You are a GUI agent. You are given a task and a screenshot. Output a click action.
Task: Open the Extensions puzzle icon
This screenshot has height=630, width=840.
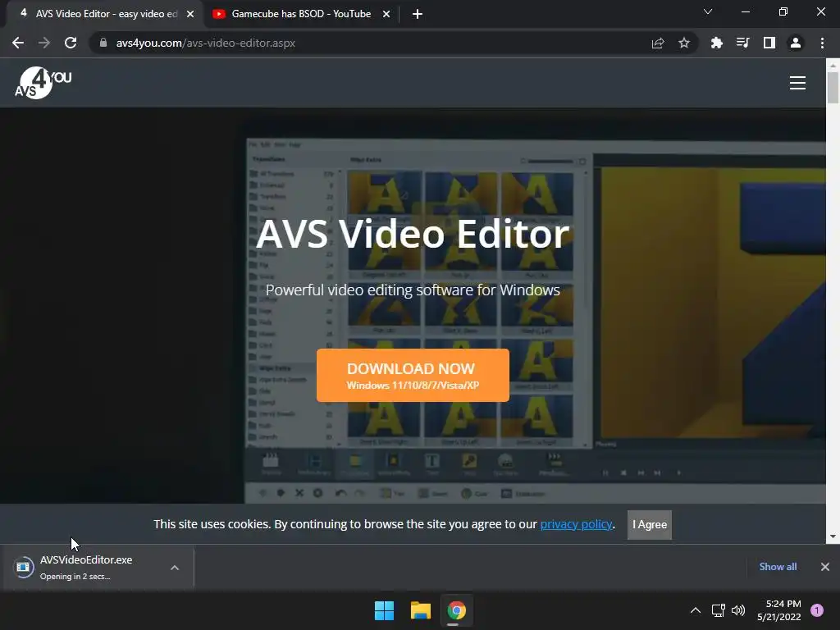coord(716,43)
